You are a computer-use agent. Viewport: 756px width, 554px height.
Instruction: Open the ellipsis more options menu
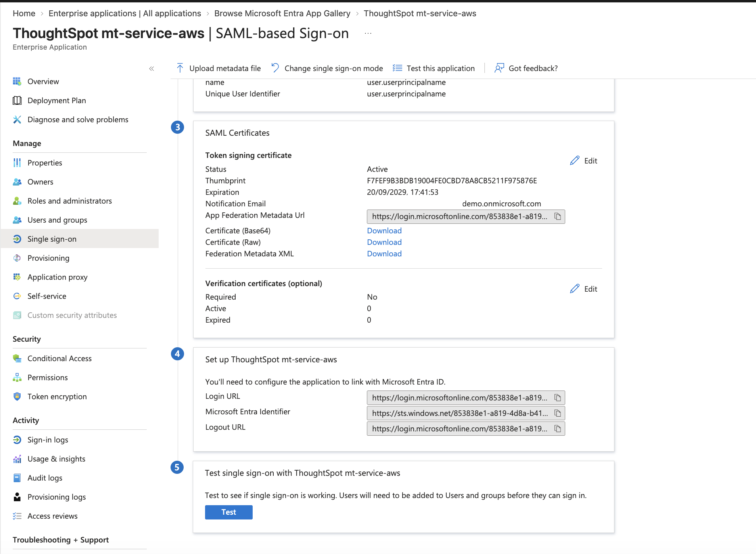368,34
